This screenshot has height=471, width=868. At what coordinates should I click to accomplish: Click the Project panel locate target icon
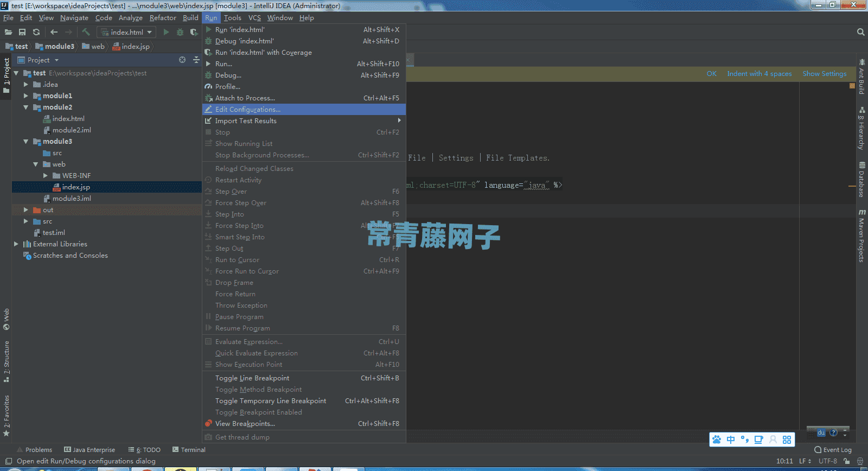(182, 60)
